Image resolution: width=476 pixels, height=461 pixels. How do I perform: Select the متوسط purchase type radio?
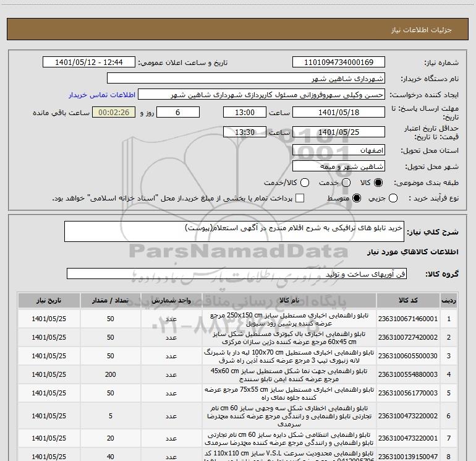(357, 199)
